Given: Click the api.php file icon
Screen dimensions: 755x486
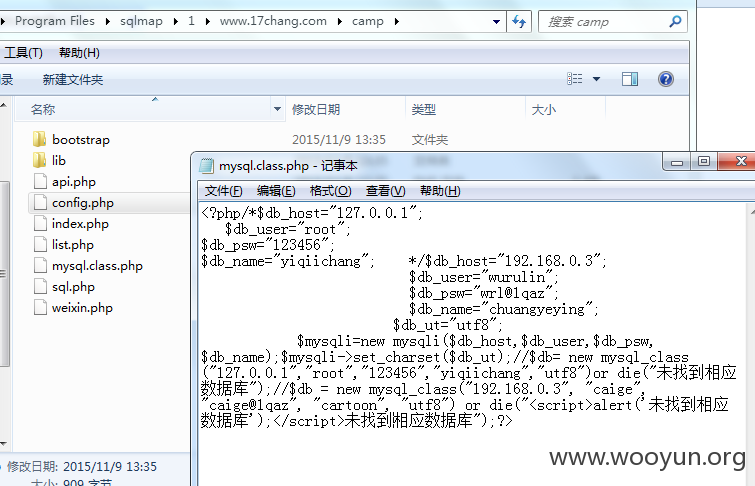Looking at the screenshot, I should click(40, 182).
